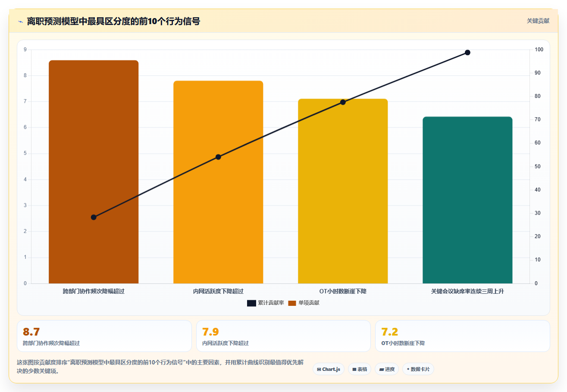Click the cumulative line point near 99
Viewport: 567px width, 392px height.
467,53
